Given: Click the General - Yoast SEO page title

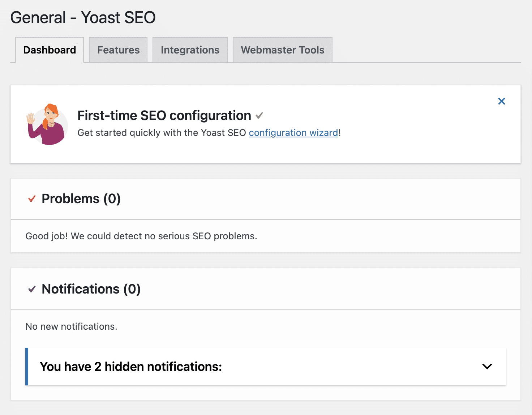Looking at the screenshot, I should 83,17.
